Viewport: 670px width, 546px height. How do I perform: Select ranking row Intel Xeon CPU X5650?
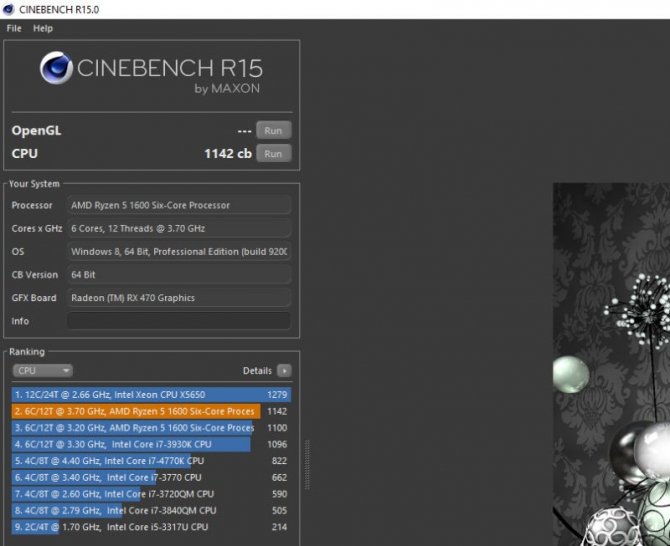pyautogui.click(x=151, y=394)
